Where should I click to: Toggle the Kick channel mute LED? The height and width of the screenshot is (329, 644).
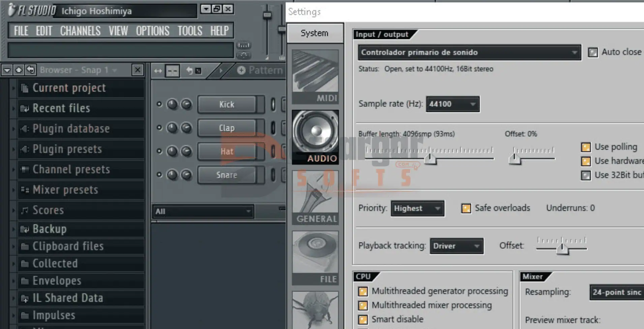[x=159, y=104]
